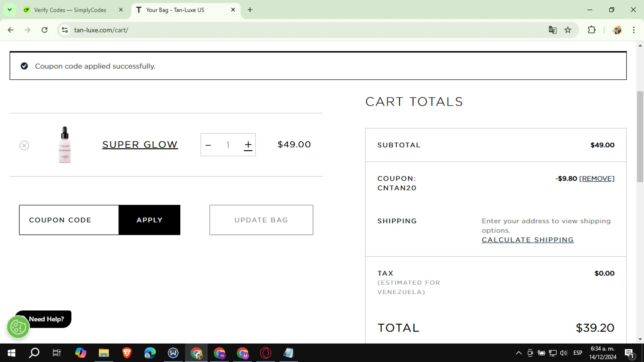
Task: Decrease Super Glow quantity with minus
Action: click(x=208, y=145)
